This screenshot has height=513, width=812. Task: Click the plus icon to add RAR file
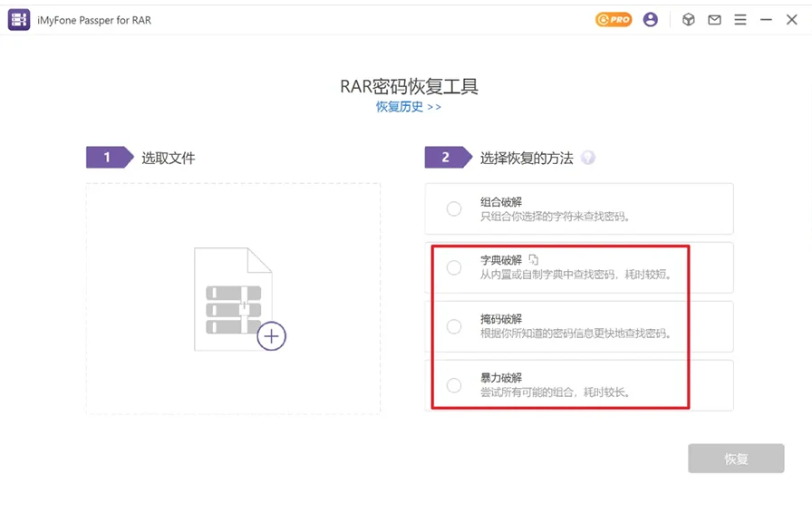click(x=271, y=336)
